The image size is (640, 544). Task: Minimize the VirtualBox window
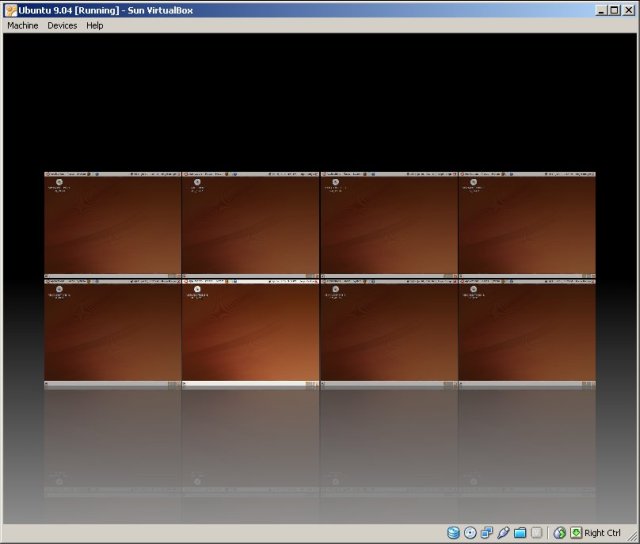pyautogui.click(x=601, y=10)
